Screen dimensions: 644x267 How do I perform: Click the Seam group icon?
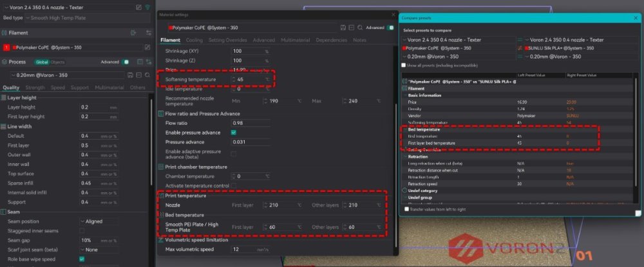coord(4,212)
